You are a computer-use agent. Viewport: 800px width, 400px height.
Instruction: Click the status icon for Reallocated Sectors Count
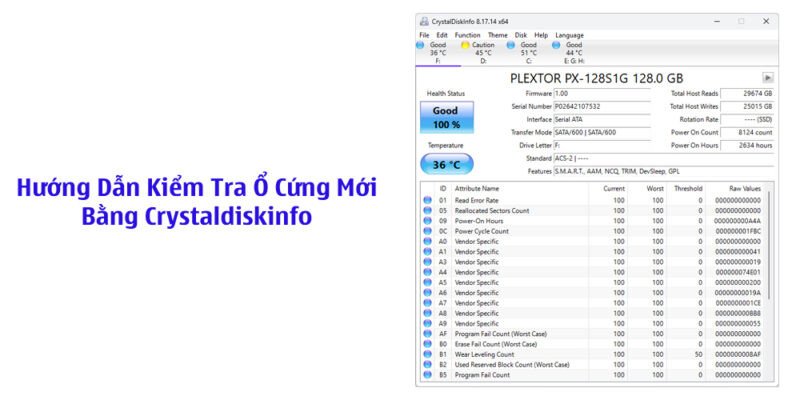point(428,211)
